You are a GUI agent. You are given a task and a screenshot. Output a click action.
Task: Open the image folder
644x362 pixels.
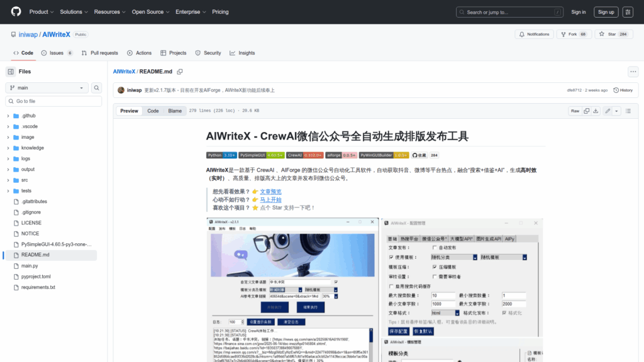[28, 137]
